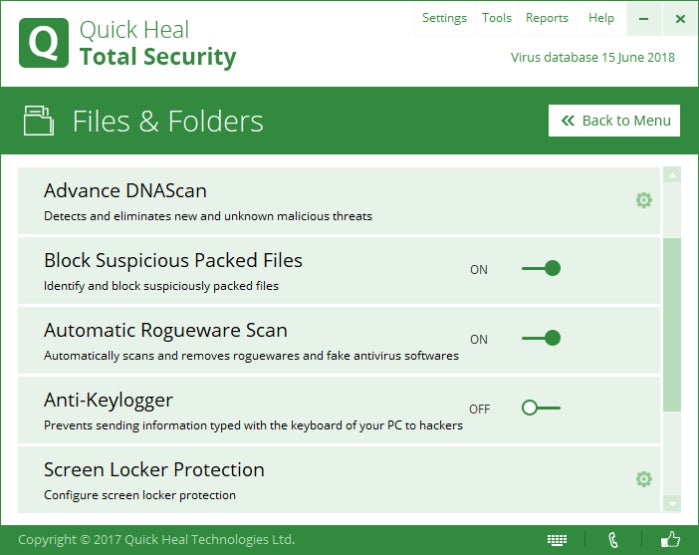Click the Anti-Keylogger OFF status label

tap(479, 409)
